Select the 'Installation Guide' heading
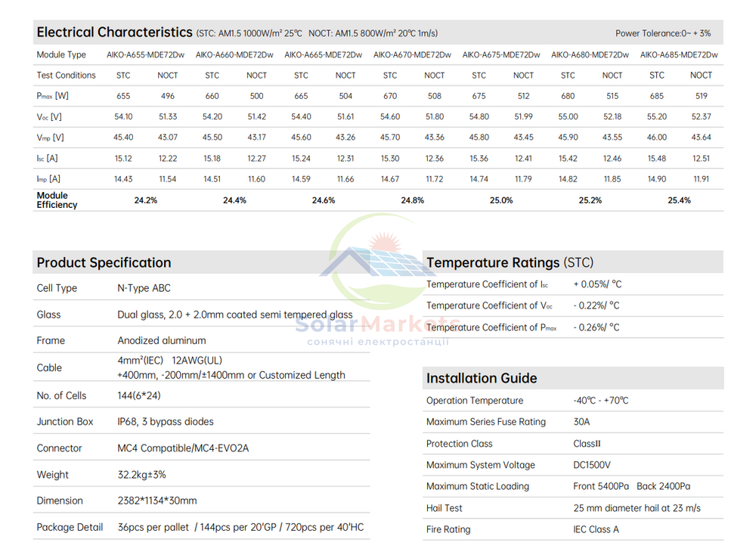The height and width of the screenshot is (558, 756). pyautogui.click(x=481, y=378)
